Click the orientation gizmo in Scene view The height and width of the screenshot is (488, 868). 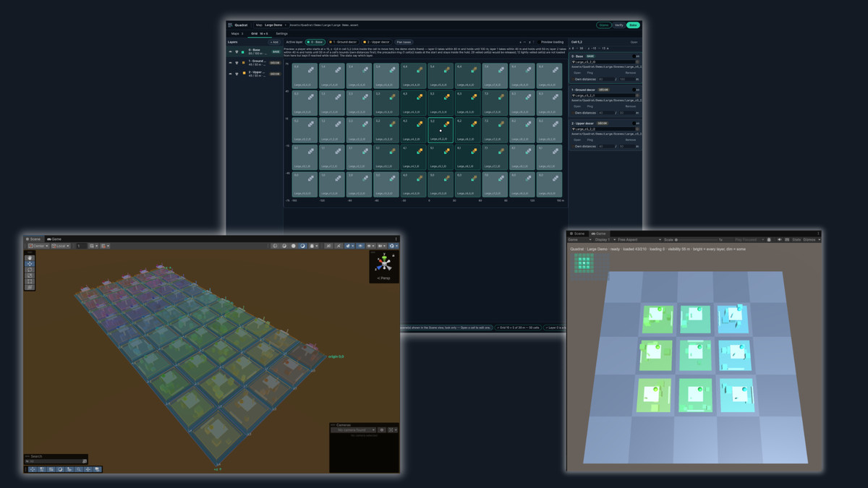point(384,265)
